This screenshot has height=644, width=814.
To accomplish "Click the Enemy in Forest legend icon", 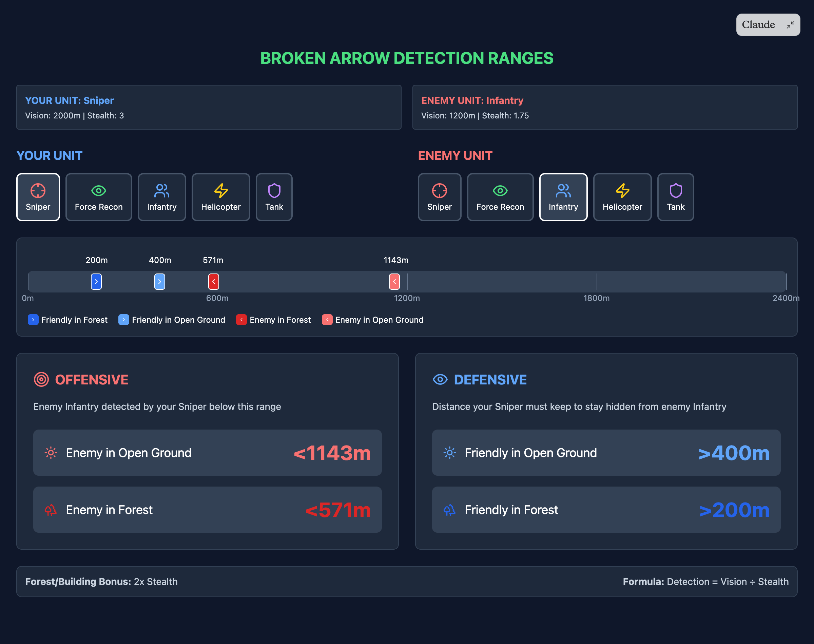I will 241,320.
